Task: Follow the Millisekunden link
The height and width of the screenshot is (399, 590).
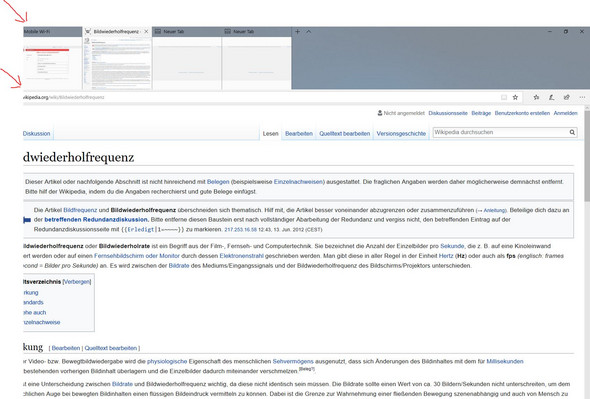Action: point(505,361)
